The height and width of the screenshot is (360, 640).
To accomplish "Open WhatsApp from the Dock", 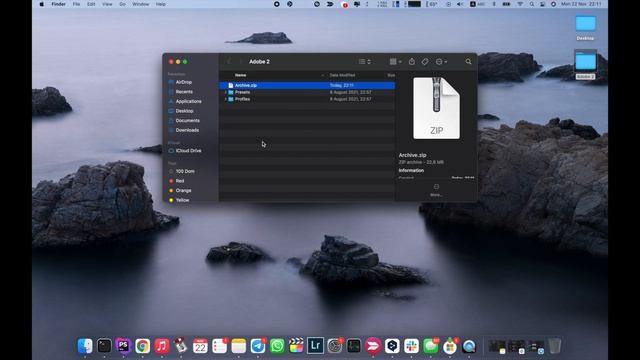I will [277, 346].
